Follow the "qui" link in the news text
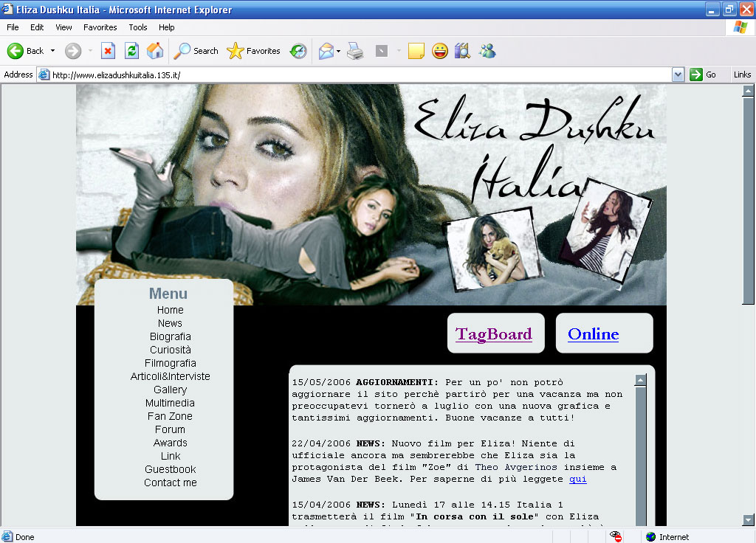Viewport: 756px width, 543px height. pyautogui.click(x=577, y=479)
